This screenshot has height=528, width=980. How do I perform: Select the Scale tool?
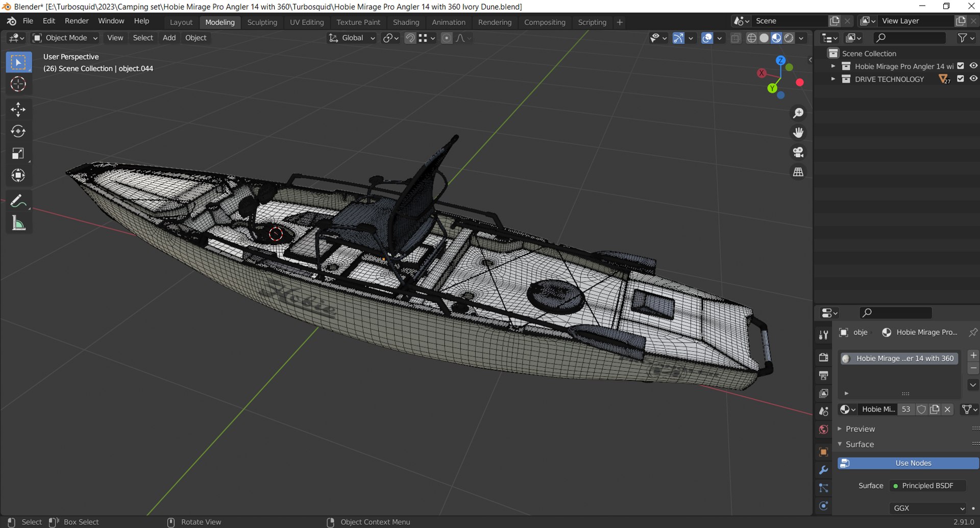pyautogui.click(x=18, y=153)
